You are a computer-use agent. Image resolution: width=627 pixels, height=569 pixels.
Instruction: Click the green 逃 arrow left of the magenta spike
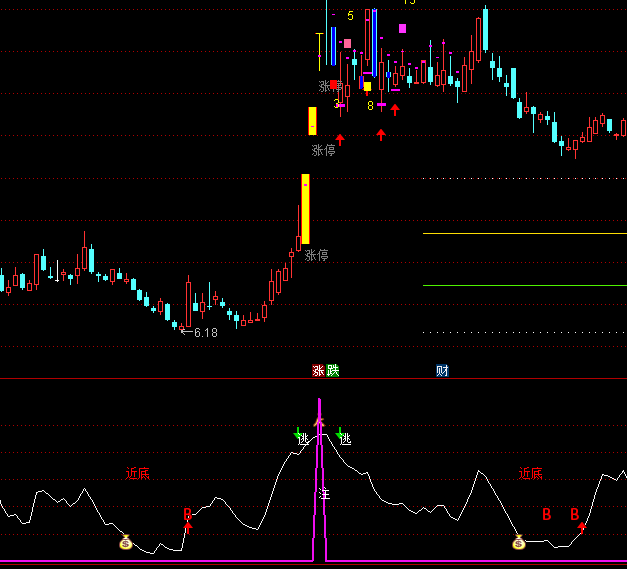coord(300,436)
